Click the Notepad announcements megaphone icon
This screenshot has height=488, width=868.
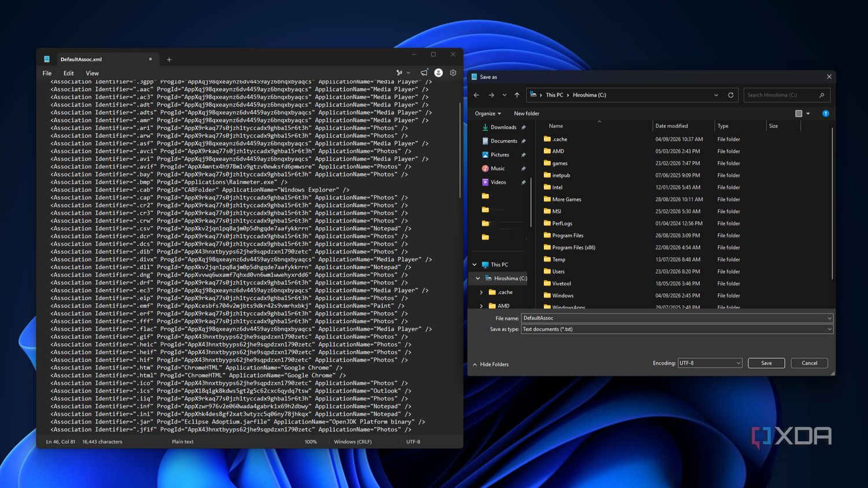pos(424,73)
